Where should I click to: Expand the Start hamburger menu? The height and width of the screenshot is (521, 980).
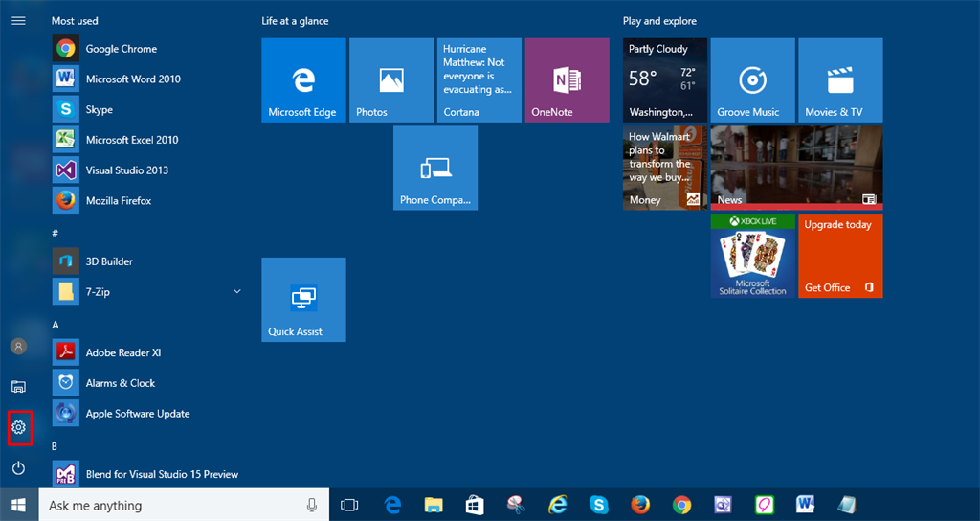18,20
